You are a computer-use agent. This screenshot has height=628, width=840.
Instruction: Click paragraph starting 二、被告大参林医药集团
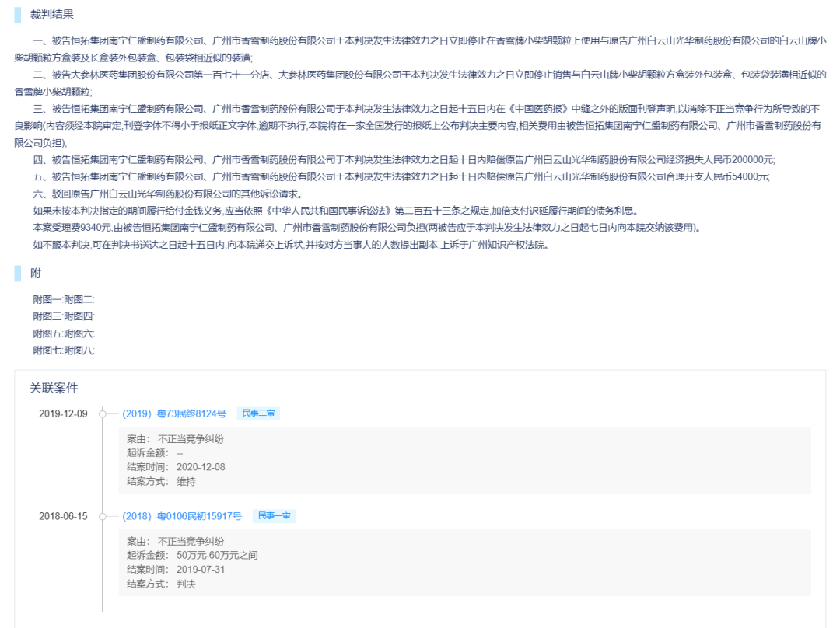(420, 83)
